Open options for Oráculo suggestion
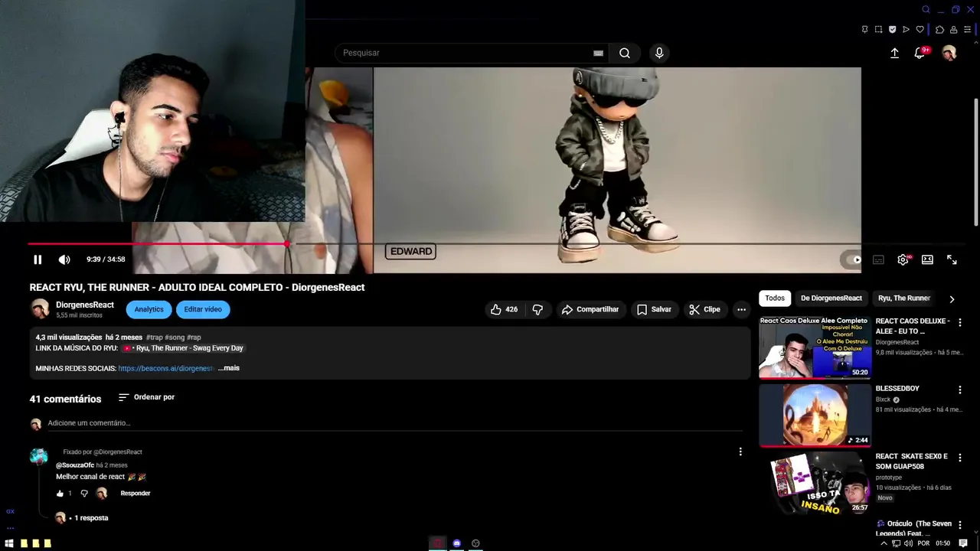Image resolution: width=980 pixels, height=551 pixels. (x=959, y=524)
